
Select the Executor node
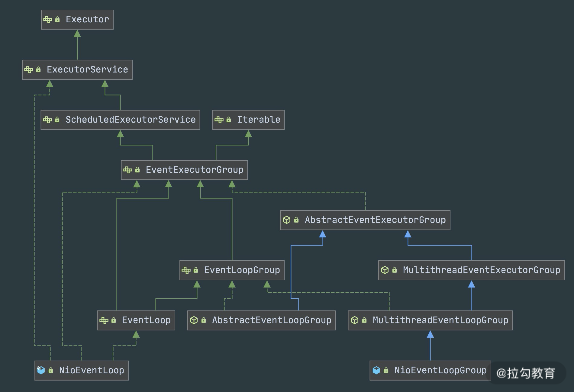click(87, 20)
